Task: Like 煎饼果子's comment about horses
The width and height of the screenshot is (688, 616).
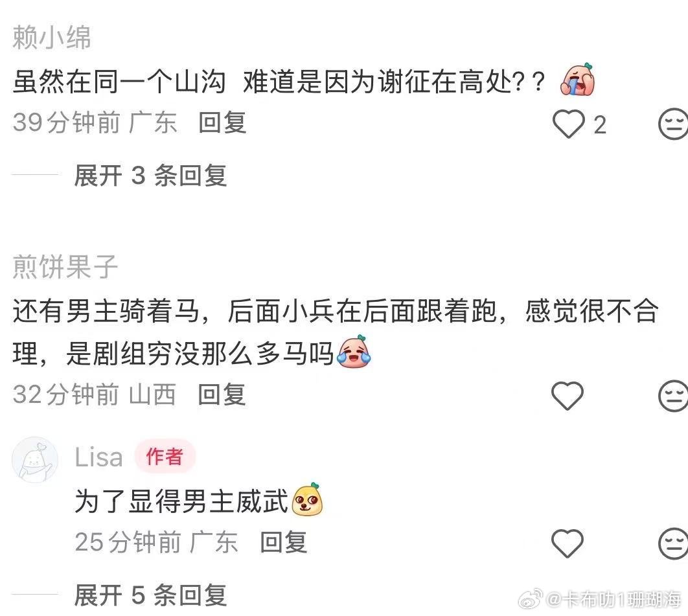Action: pos(568,396)
